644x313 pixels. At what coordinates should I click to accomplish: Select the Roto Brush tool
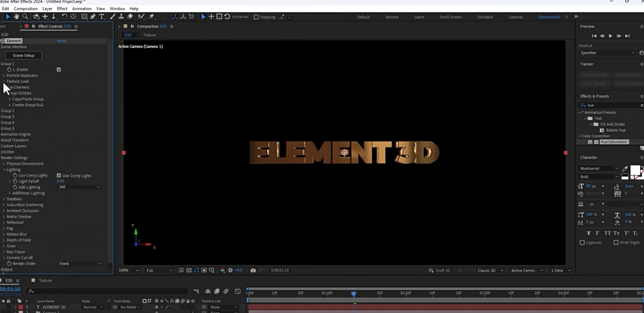pos(141,17)
